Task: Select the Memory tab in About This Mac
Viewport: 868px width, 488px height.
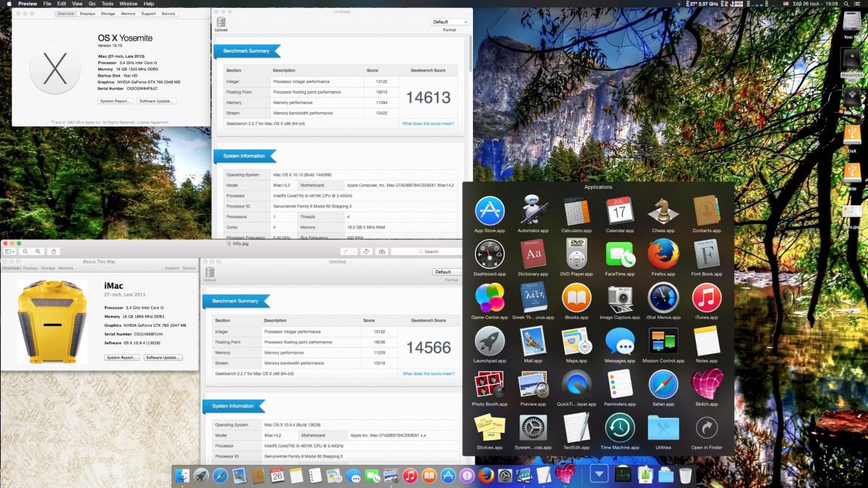Action: tap(128, 14)
